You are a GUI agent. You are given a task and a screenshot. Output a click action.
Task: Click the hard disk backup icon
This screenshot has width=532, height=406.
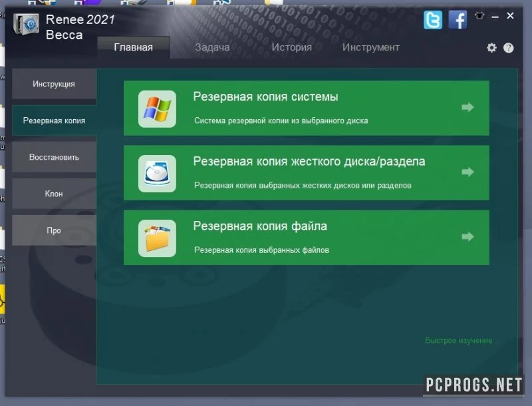[x=157, y=174]
